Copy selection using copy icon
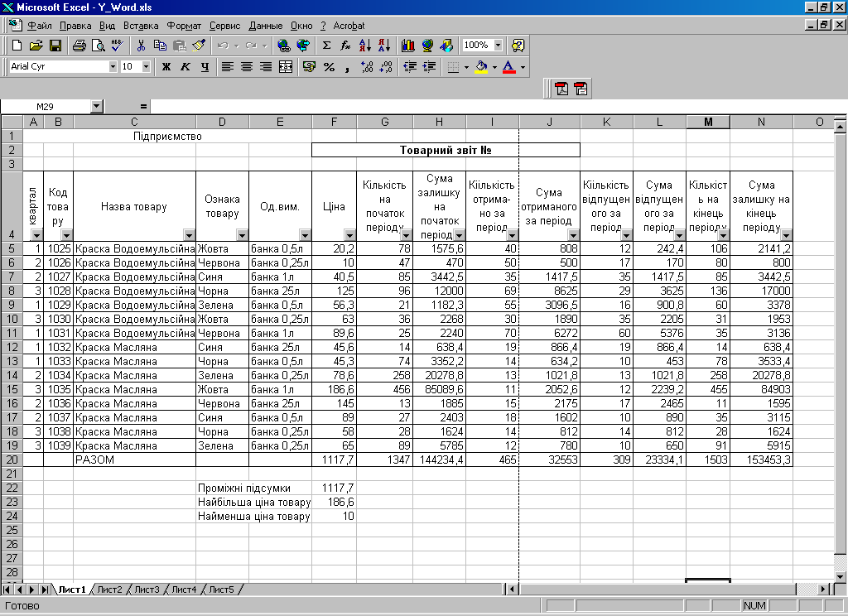848x616 pixels. 160,46
